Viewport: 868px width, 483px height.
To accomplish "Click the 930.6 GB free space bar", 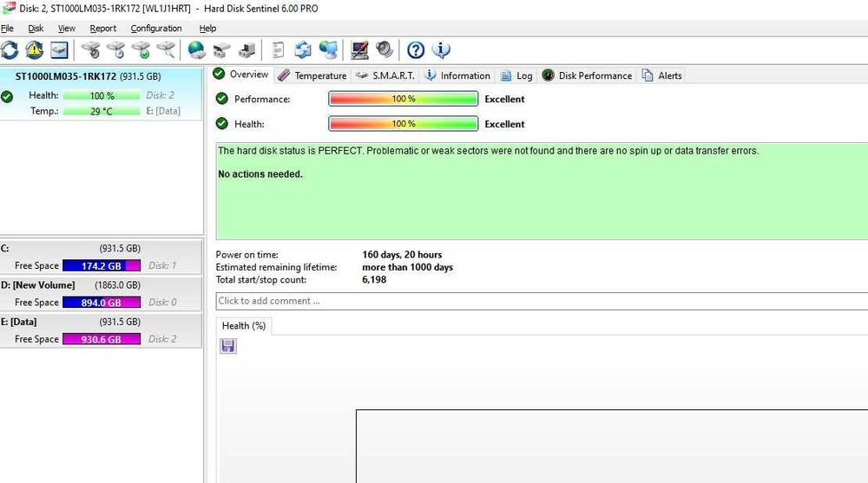I will click(102, 339).
